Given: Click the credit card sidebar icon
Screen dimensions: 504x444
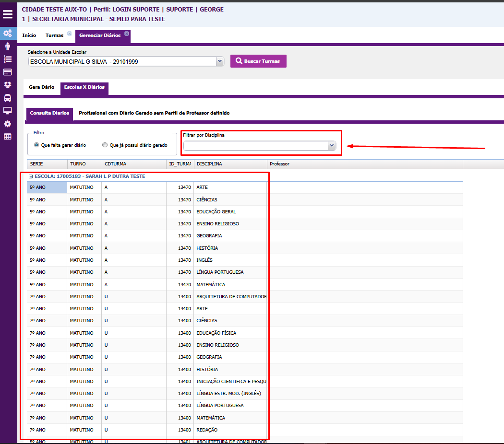Looking at the screenshot, I should pyautogui.click(x=8, y=72).
